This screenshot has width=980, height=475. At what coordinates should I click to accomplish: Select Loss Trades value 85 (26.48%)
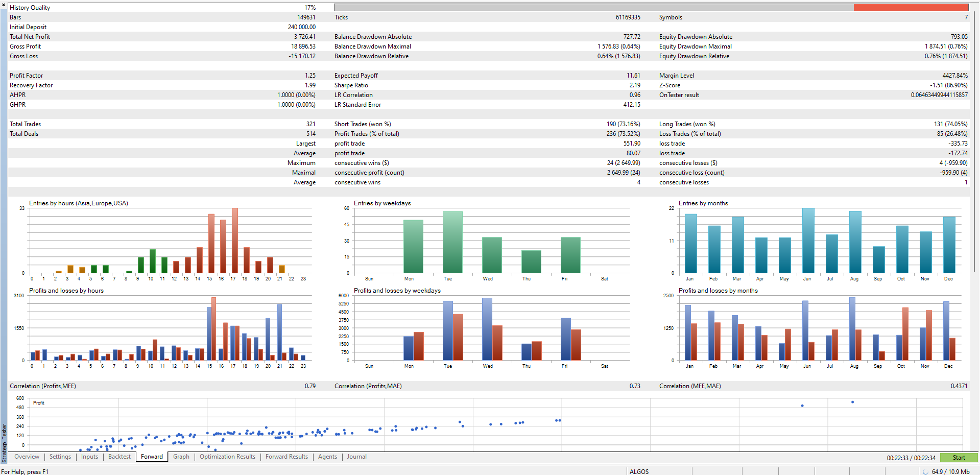(952, 134)
